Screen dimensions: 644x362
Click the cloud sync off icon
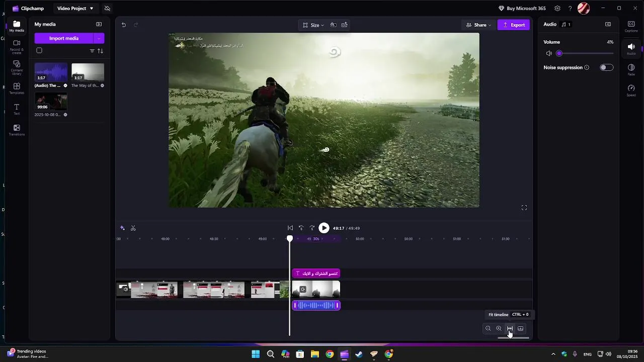(107, 9)
